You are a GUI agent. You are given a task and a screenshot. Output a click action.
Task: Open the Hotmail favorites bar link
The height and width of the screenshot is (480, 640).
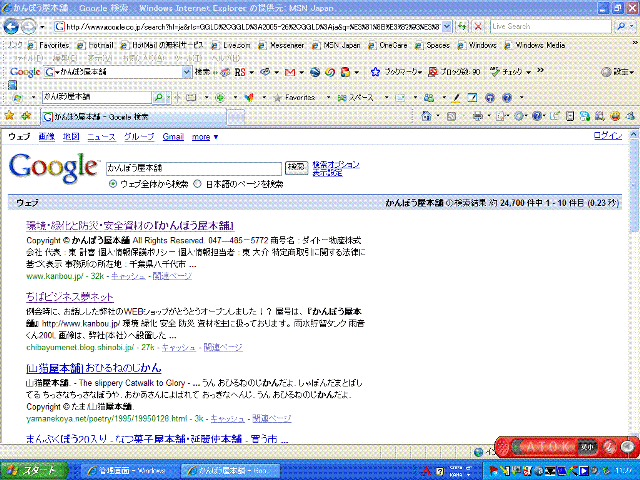tap(96, 45)
